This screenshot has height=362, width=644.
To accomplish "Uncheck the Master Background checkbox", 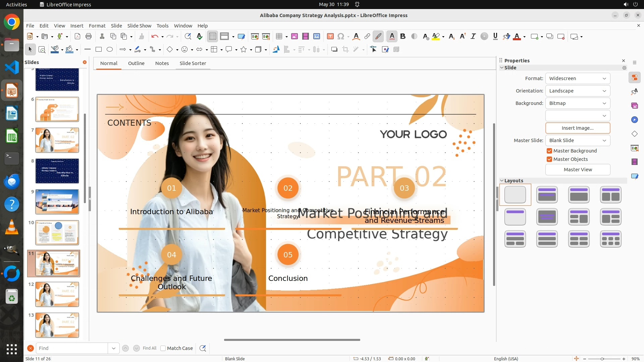I will (549, 151).
